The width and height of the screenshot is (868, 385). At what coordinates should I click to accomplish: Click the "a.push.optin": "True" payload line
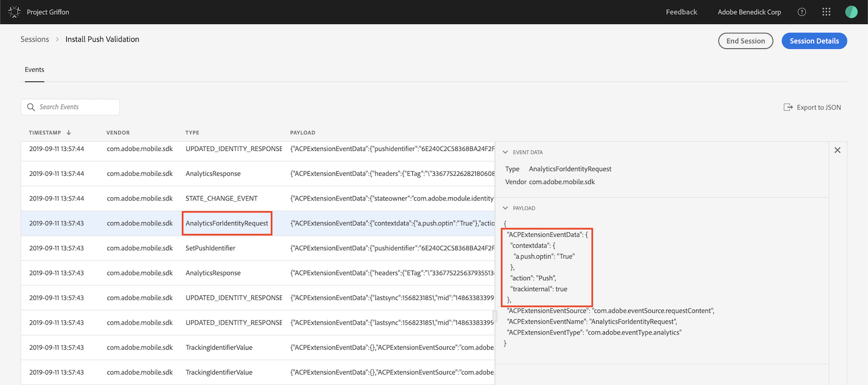coord(544,256)
